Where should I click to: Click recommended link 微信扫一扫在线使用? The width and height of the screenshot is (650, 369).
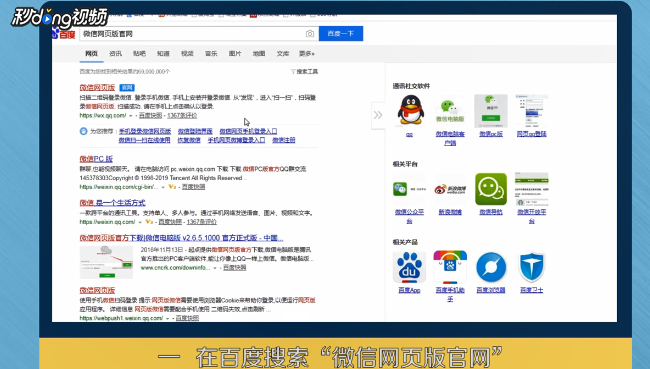click(144, 140)
